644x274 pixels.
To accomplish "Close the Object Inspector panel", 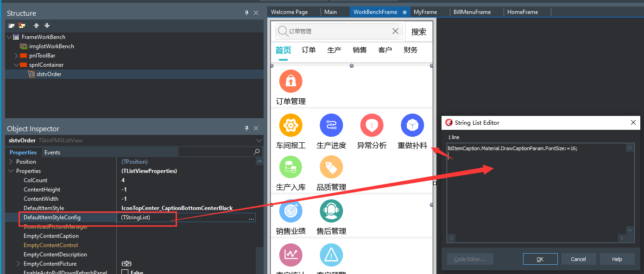I will pyautogui.click(x=256, y=128).
